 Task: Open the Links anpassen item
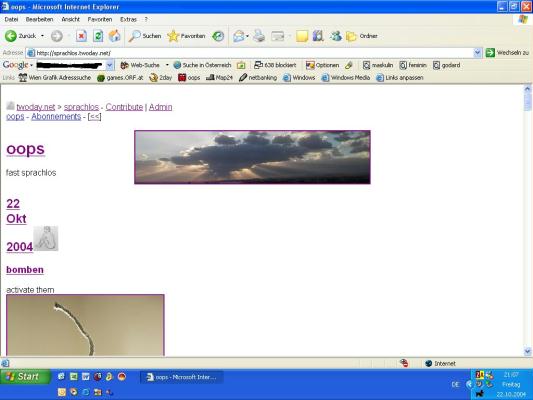(400, 77)
